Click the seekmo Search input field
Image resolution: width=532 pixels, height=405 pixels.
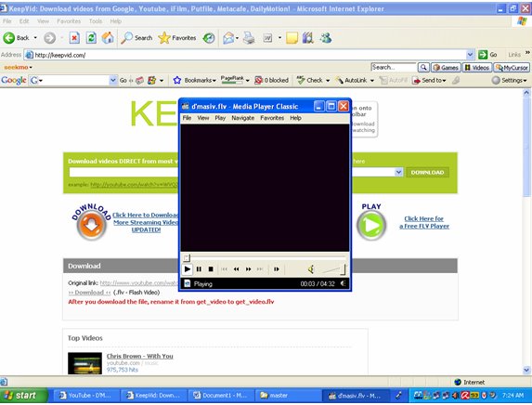click(394, 67)
